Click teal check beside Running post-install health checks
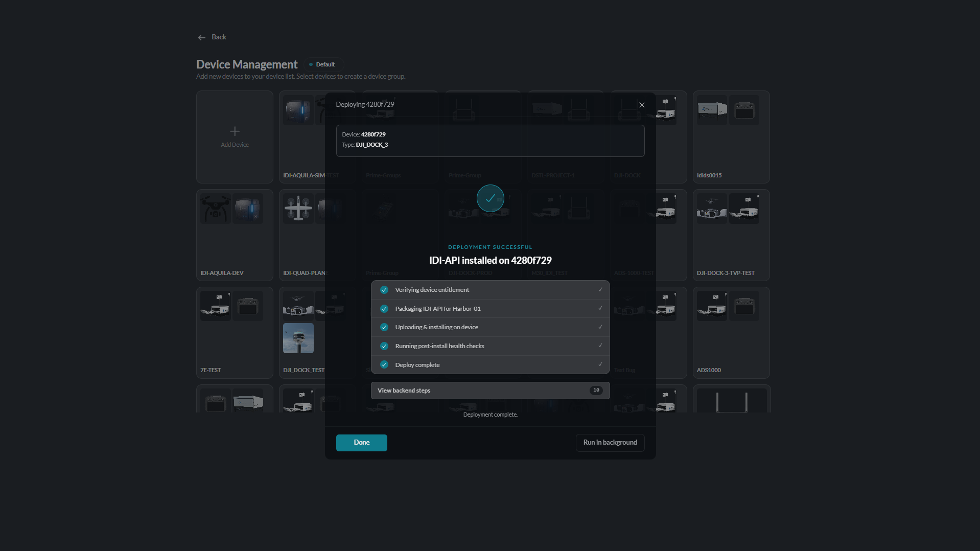This screenshot has height=551, width=980. [x=384, y=346]
